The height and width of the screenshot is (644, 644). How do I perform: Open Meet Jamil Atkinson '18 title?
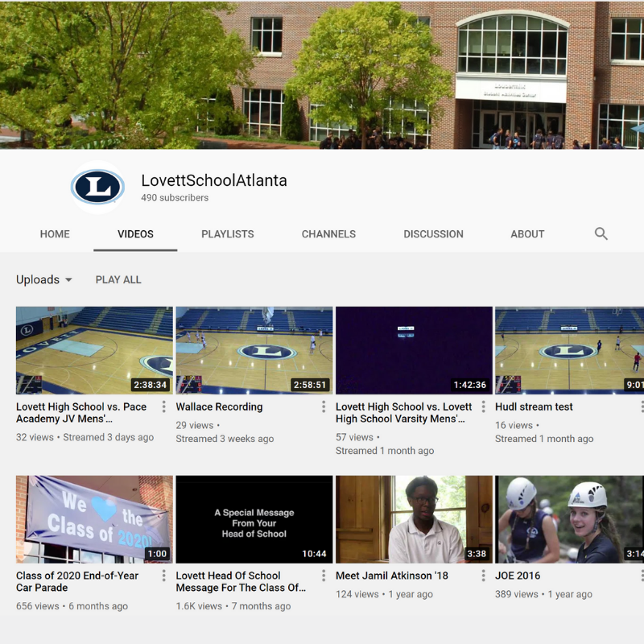(x=392, y=576)
